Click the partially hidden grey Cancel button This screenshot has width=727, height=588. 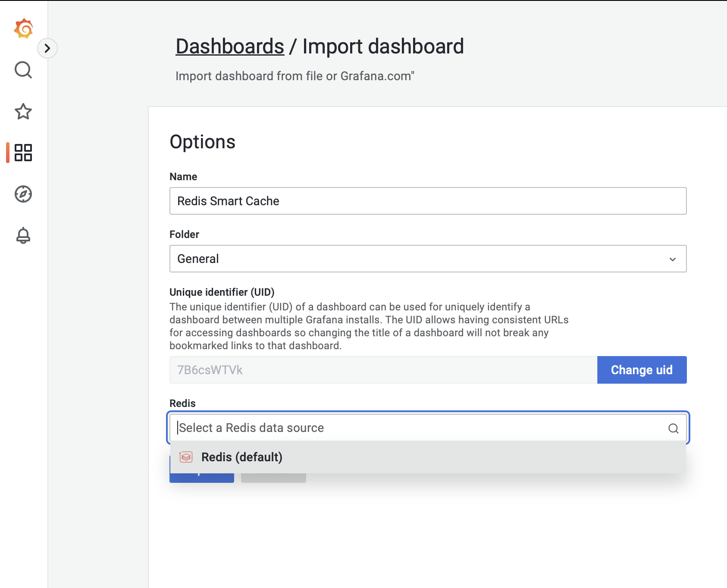(273, 479)
